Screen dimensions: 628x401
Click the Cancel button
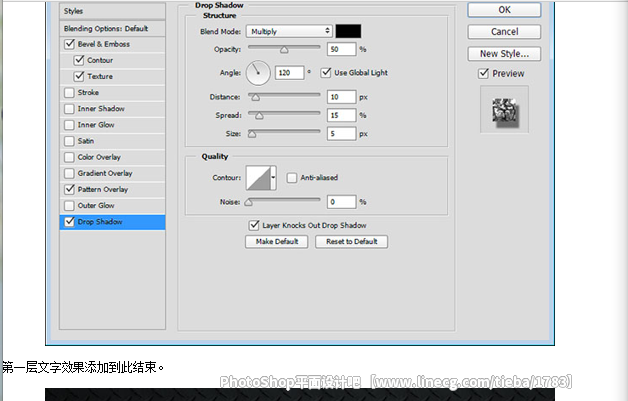click(504, 32)
